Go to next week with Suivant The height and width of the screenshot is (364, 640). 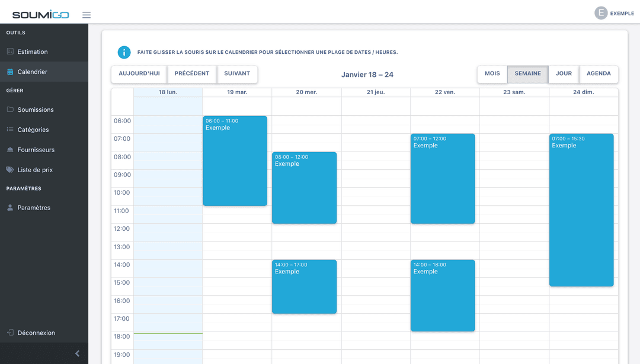coord(238,73)
